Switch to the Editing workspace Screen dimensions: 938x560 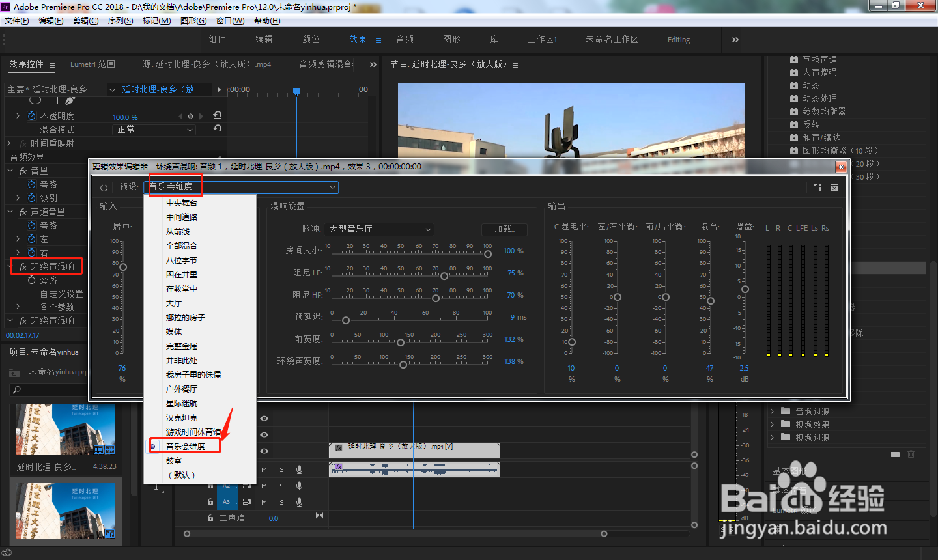(679, 40)
